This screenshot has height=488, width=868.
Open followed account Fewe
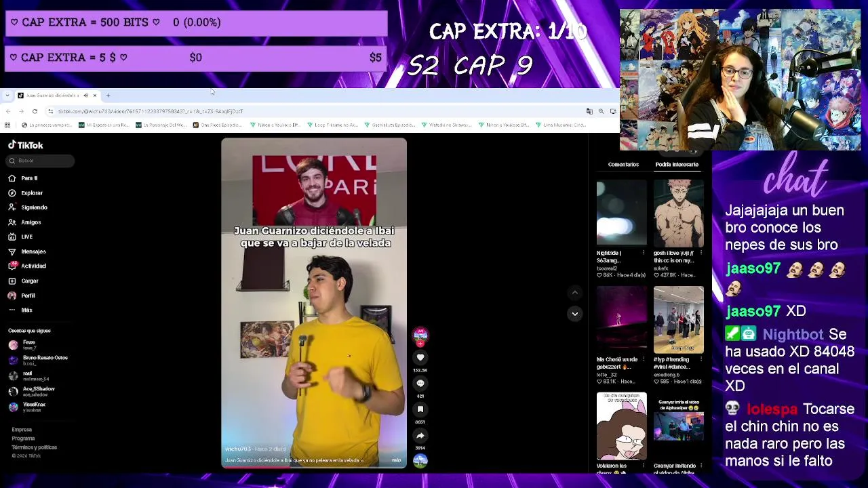(22, 344)
